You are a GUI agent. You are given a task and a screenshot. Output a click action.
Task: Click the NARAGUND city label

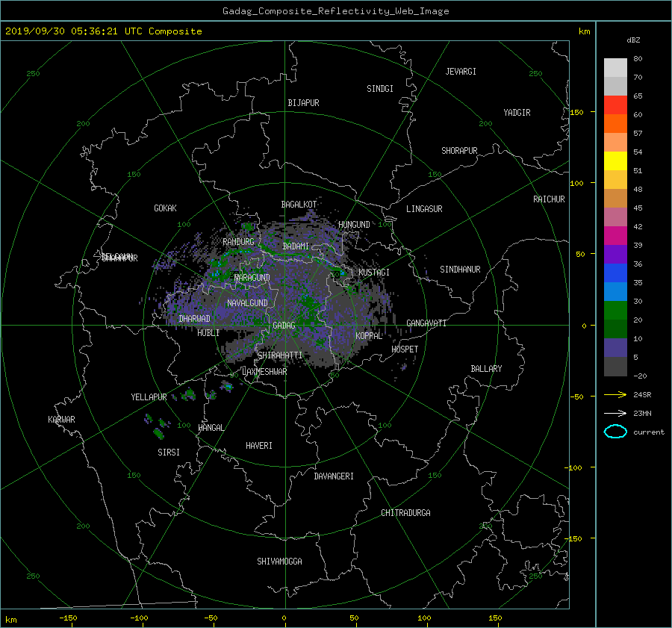tap(252, 278)
